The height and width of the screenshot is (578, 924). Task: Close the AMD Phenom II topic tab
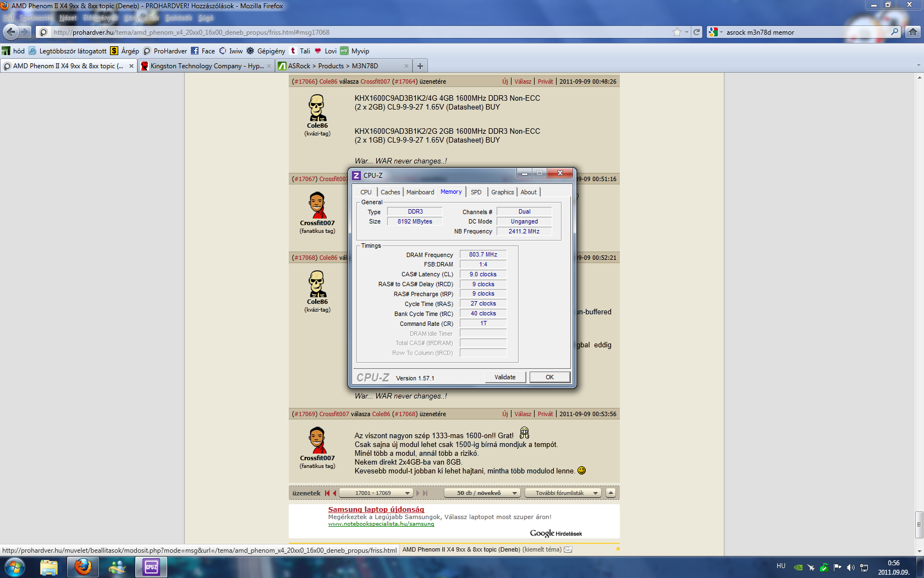pos(131,66)
